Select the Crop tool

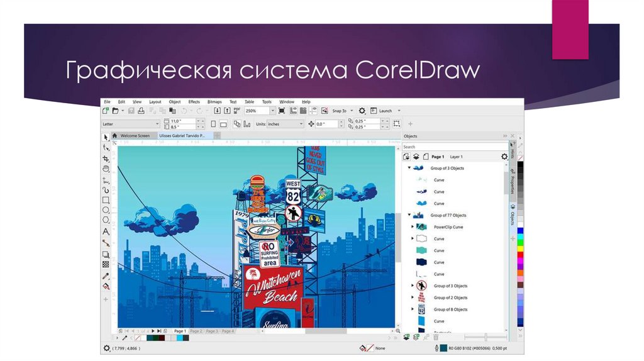coord(106,158)
